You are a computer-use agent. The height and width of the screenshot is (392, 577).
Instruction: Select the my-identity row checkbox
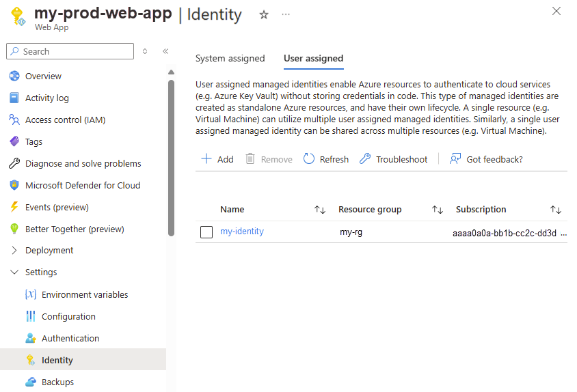[x=206, y=232]
